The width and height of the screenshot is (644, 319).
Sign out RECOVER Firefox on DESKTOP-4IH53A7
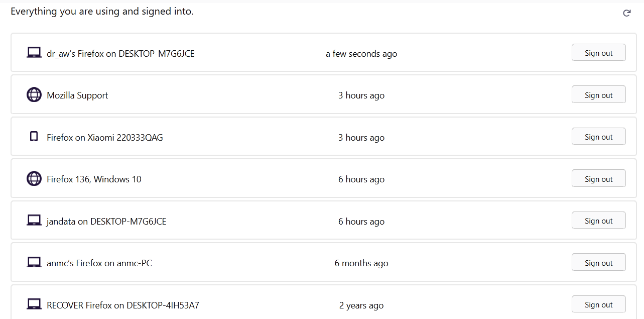598,304
